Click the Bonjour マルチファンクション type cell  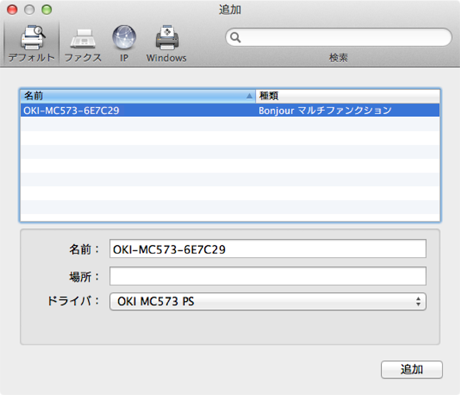click(x=325, y=110)
